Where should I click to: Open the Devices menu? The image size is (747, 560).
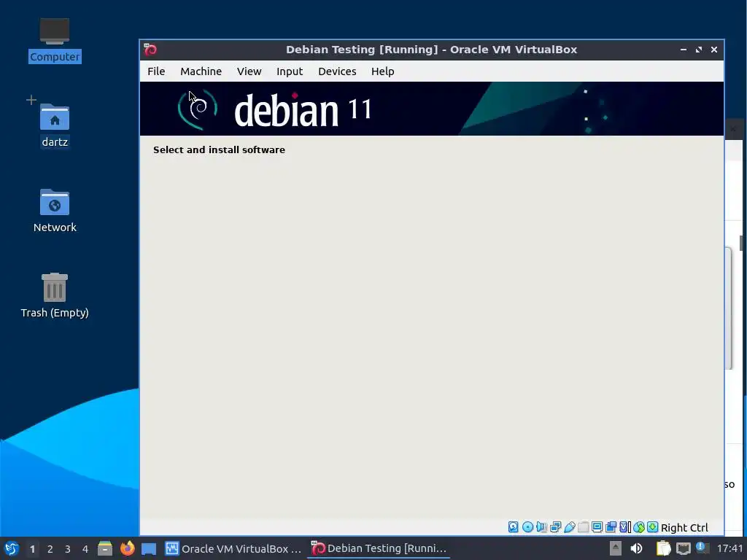(x=337, y=71)
